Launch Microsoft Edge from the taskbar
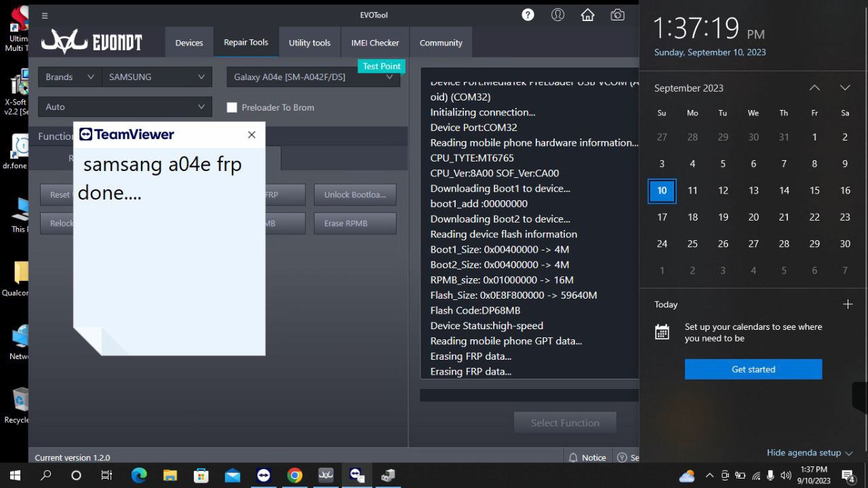This screenshot has height=488, width=868. pos(139,475)
